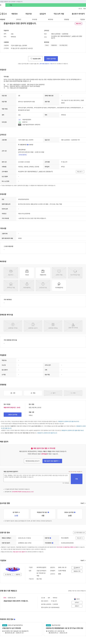Click 새창보기 on the other job posting
86x644 pixels.
77,606
